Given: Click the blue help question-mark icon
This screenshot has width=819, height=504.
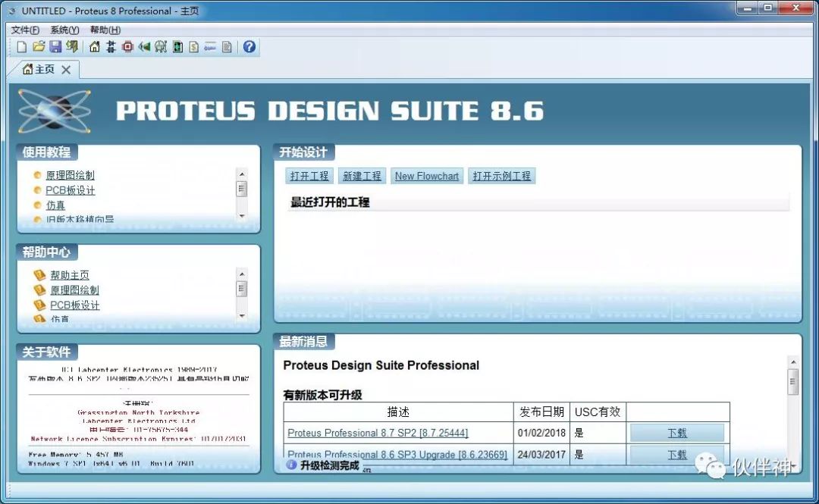Looking at the screenshot, I should click(x=249, y=47).
